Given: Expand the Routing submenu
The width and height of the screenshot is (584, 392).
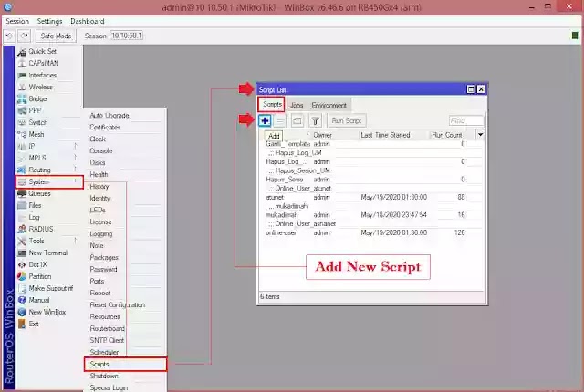Looking at the screenshot, I should [48, 170].
